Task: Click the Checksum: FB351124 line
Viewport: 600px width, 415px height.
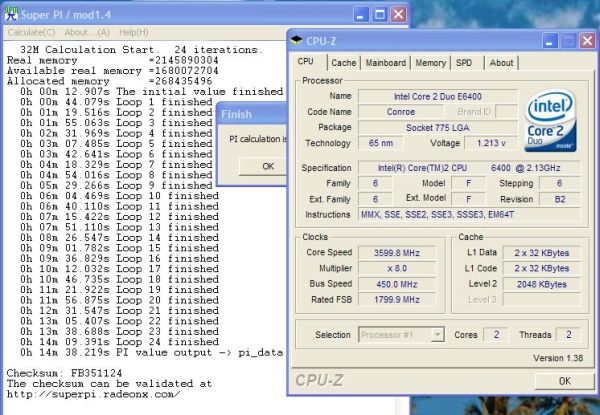Action: [64, 373]
